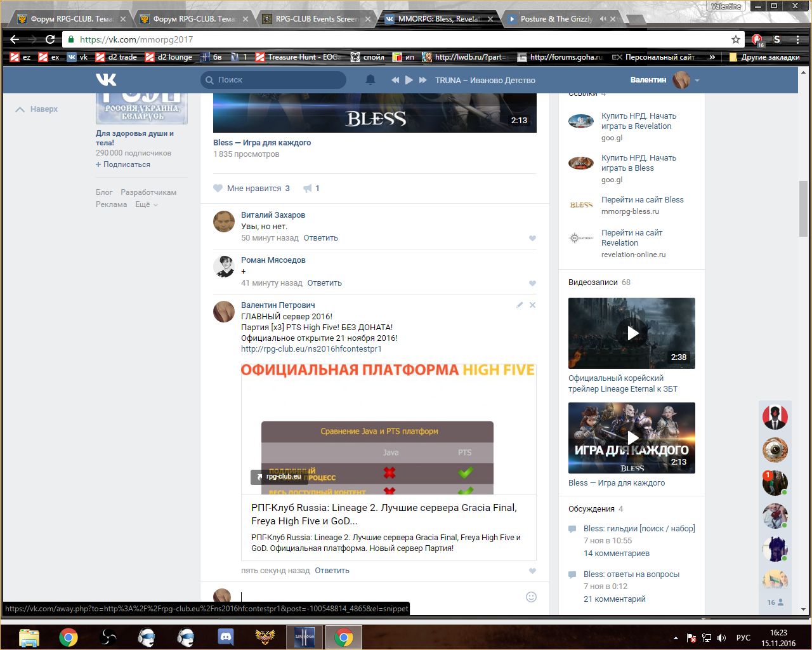Screen dimensions: 812x650
Task: Like Роман Мясоедов's comment
Action: click(x=532, y=284)
